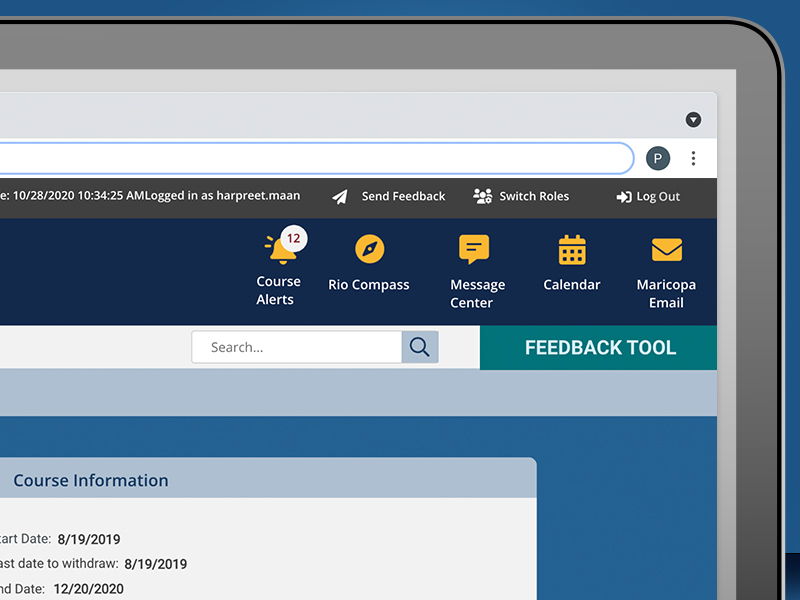Screen dimensions: 800x600
Task: Click the Log Out link
Action: pos(658,196)
